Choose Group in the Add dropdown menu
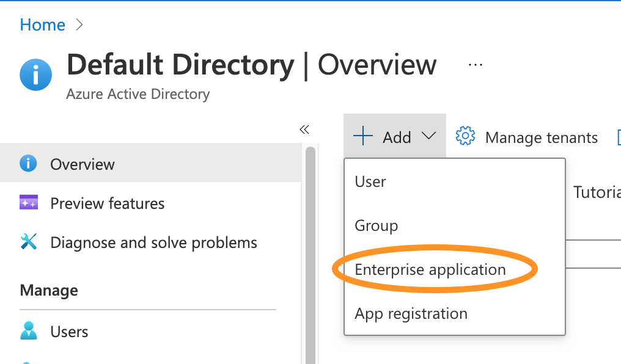 tap(376, 225)
